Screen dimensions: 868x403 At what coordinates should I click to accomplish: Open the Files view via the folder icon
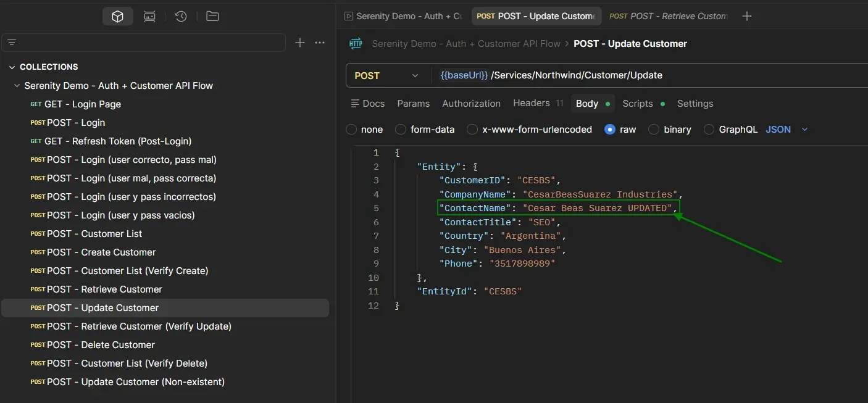[212, 16]
